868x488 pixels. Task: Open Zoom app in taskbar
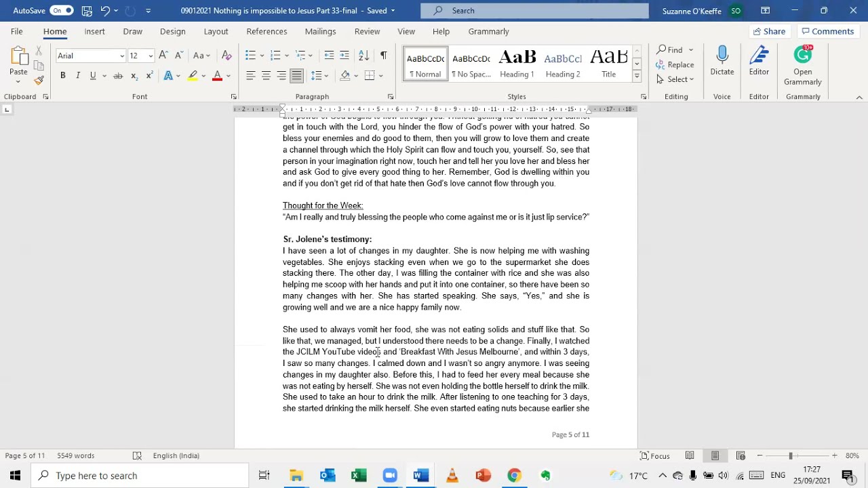click(x=390, y=476)
